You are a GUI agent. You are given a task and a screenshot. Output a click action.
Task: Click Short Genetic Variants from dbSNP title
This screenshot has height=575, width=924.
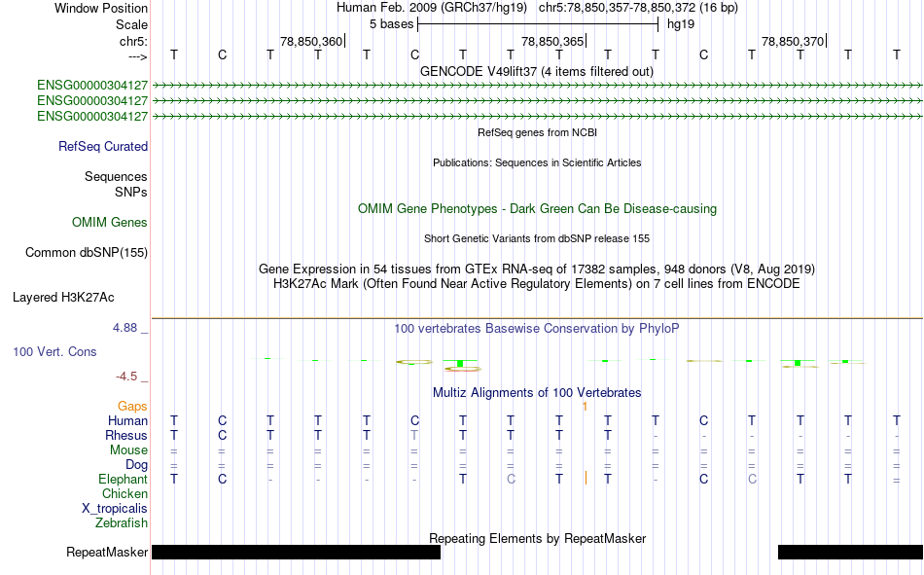click(x=537, y=238)
